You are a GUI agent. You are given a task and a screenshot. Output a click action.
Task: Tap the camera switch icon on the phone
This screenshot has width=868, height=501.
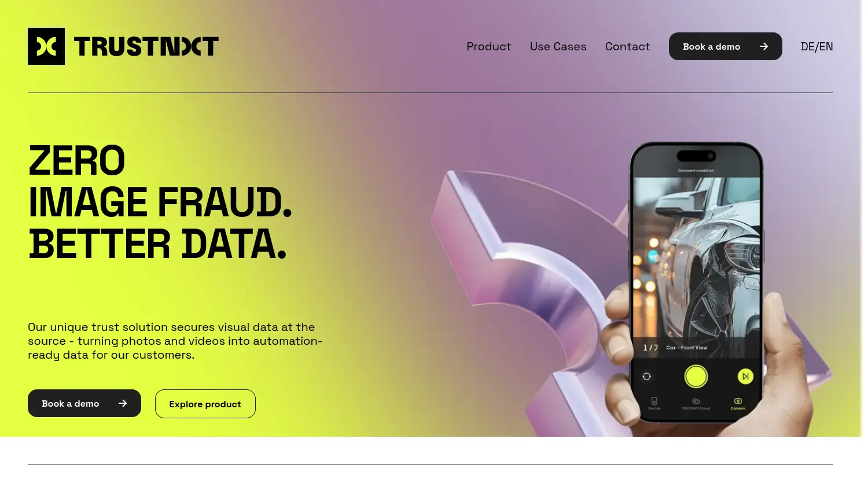pos(647,377)
